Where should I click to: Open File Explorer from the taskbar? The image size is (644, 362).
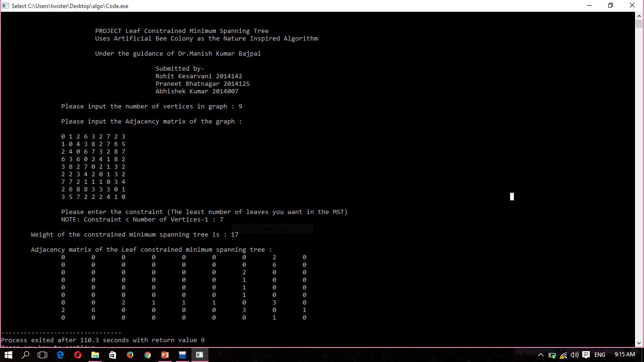tap(95, 354)
